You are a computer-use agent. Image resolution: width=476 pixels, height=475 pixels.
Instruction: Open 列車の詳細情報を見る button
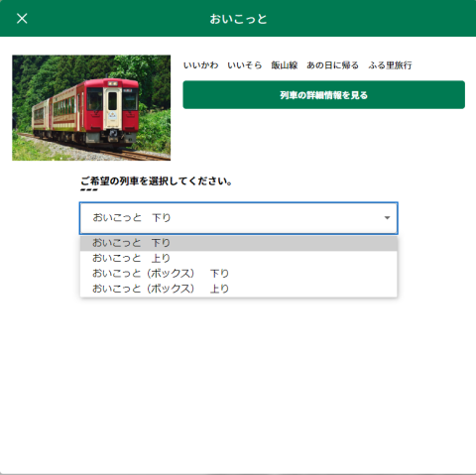tap(323, 95)
